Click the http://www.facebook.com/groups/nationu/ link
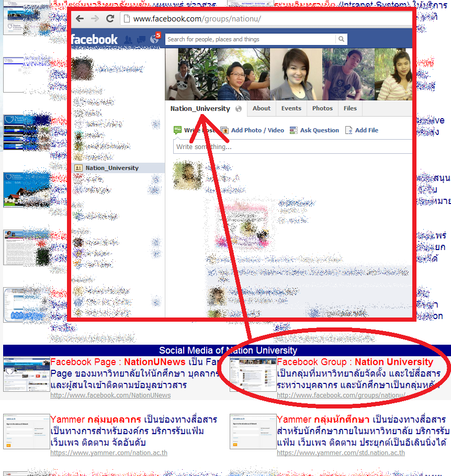The width and height of the screenshot is (451, 476). coord(341,395)
